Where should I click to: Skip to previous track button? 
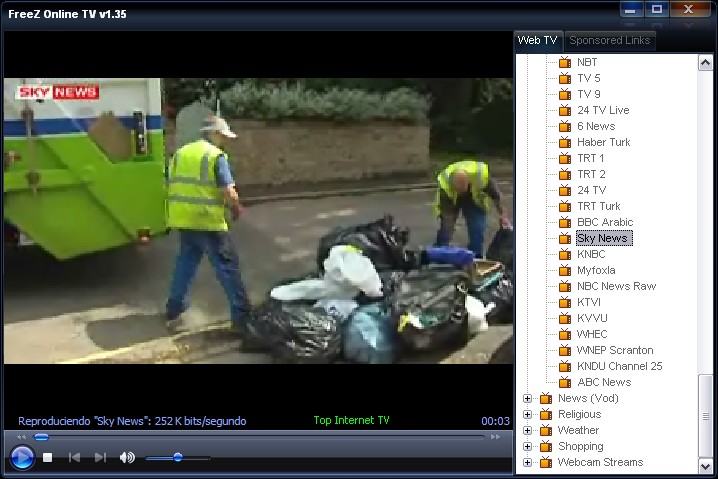pyautogui.click(x=74, y=457)
